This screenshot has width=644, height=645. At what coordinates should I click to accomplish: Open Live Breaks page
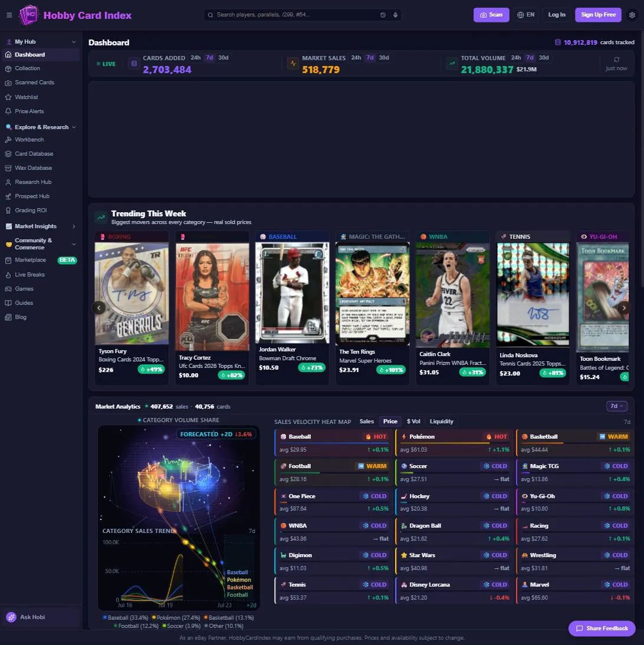point(40,275)
